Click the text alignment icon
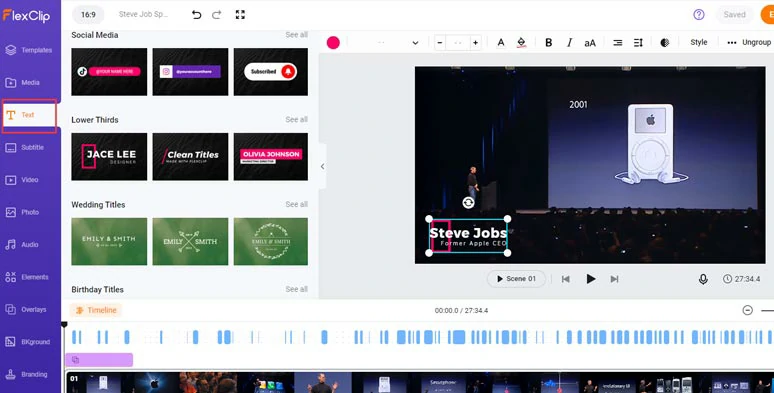This screenshot has width=774, height=393. click(x=618, y=43)
